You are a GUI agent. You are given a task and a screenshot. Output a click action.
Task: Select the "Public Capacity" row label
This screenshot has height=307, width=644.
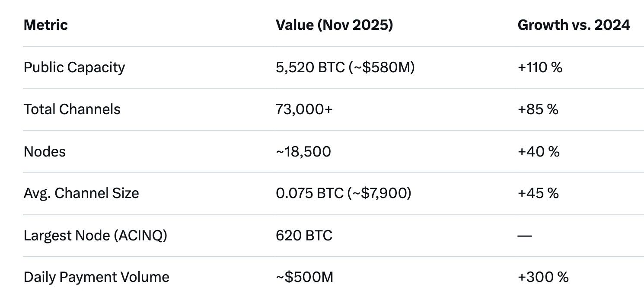click(74, 67)
